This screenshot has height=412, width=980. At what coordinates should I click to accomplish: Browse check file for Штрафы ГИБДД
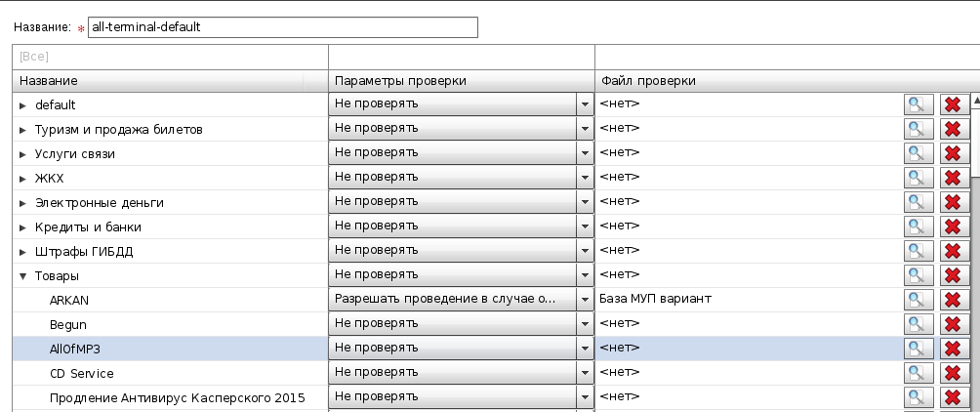pos(919,251)
